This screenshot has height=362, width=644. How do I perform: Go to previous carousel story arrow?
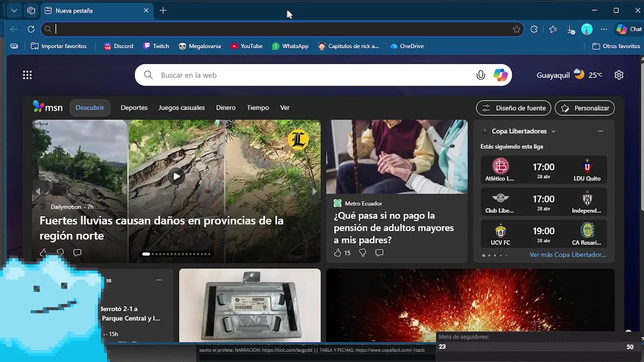[x=38, y=192]
